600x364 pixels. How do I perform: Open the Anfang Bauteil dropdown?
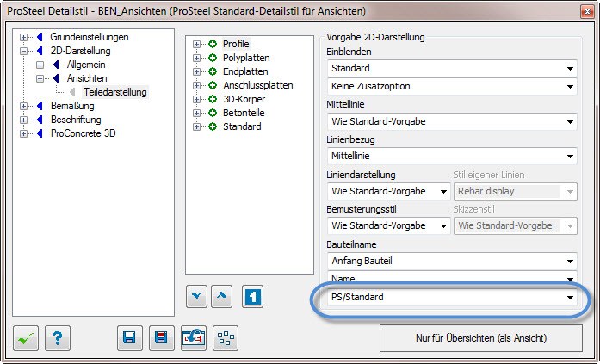452,261
